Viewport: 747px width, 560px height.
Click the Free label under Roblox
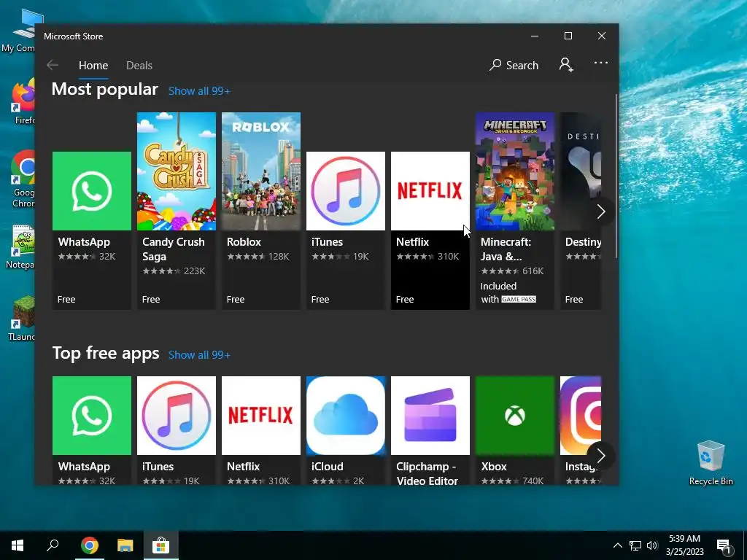point(236,299)
